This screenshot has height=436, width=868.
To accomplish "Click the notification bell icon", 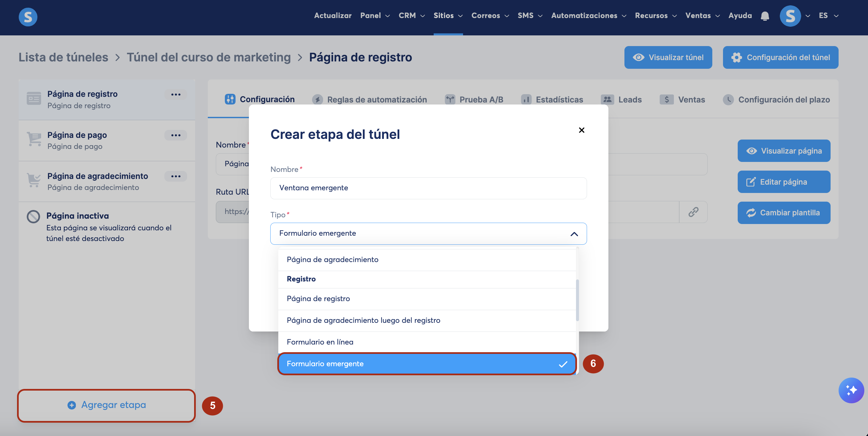I will coord(764,16).
